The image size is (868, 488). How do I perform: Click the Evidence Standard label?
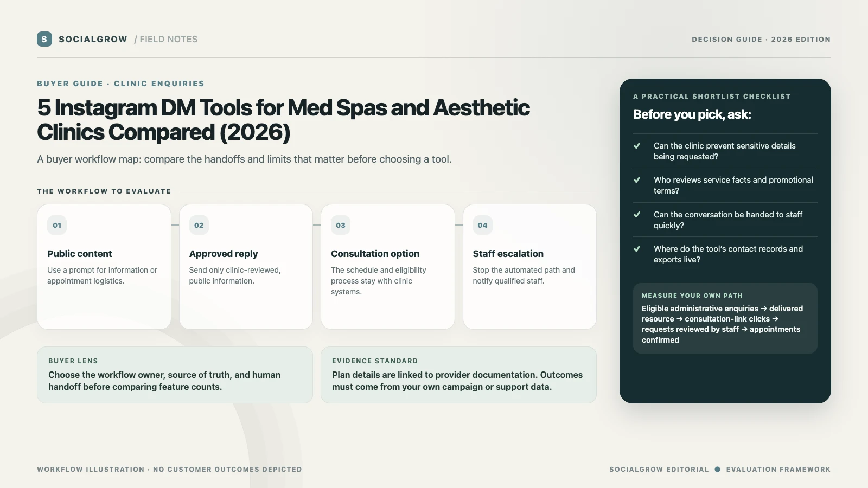tap(375, 361)
